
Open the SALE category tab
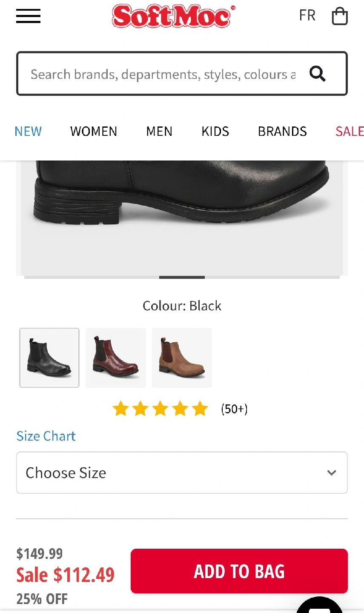(349, 132)
